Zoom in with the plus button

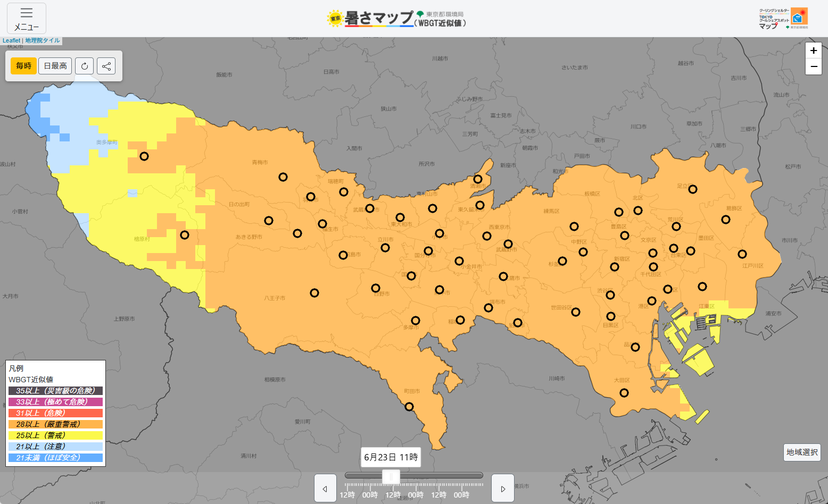814,51
